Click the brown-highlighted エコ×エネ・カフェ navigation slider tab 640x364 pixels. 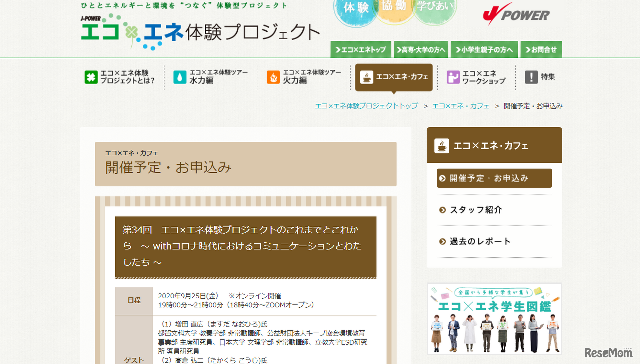tap(394, 77)
